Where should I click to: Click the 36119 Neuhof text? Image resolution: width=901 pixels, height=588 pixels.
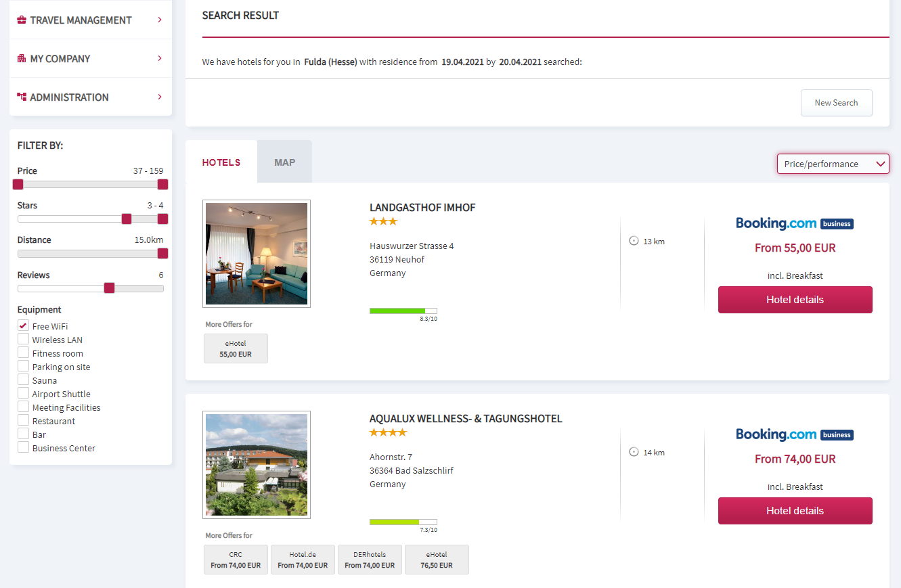click(x=397, y=259)
